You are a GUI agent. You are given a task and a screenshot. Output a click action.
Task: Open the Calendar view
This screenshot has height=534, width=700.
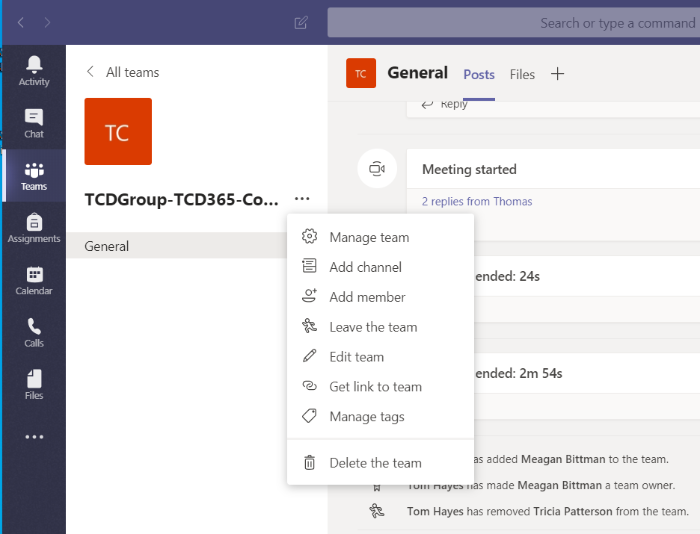coord(34,280)
